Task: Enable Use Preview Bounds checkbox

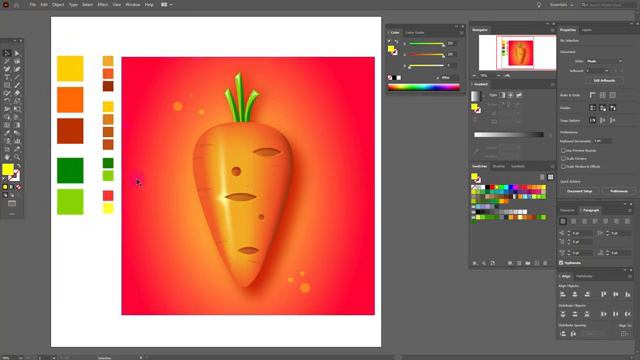Action: 563,151
